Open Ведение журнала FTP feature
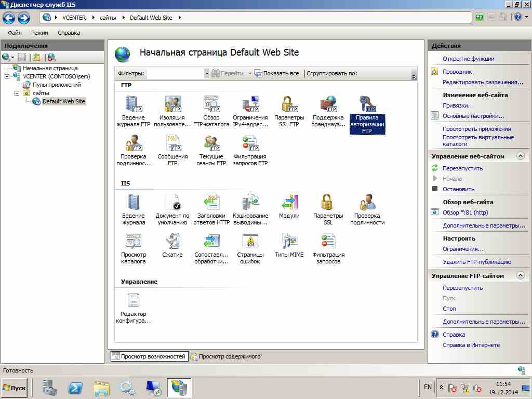The width and height of the screenshot is (532, 399). click(134, 111)
